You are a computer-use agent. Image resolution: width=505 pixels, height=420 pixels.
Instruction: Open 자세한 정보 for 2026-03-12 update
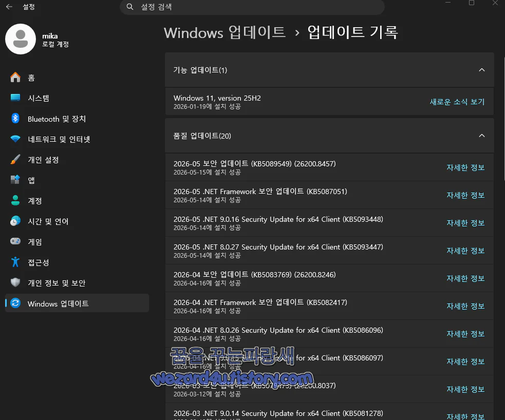point(465,389)
